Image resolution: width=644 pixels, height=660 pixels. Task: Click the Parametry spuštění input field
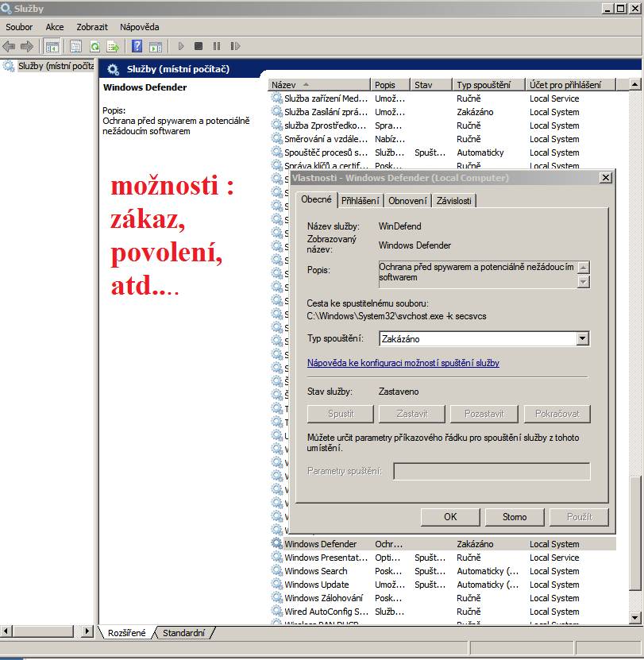(492, 472)
